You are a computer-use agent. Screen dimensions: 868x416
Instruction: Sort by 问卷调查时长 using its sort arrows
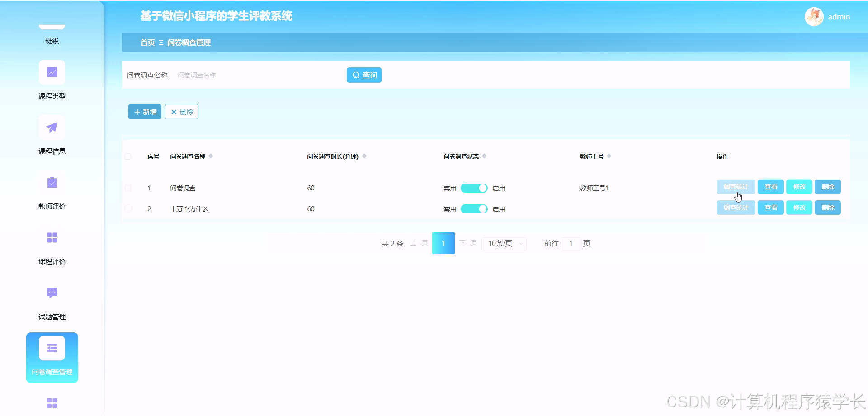364,156
